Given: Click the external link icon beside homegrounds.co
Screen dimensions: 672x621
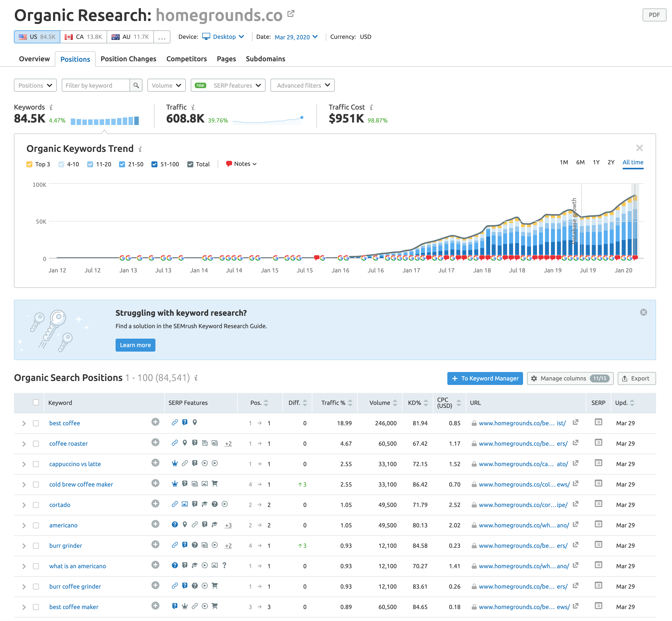Looking at the screenshot, I should [x=291, y=14].
